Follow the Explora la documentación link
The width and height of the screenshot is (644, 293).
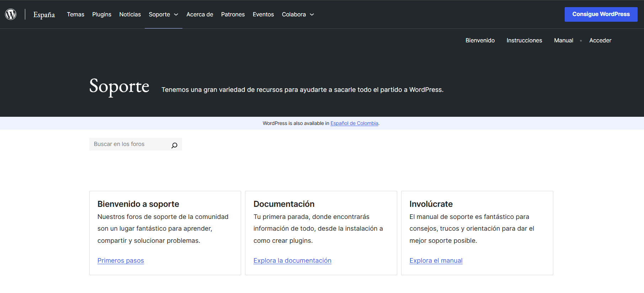(292, 261)
